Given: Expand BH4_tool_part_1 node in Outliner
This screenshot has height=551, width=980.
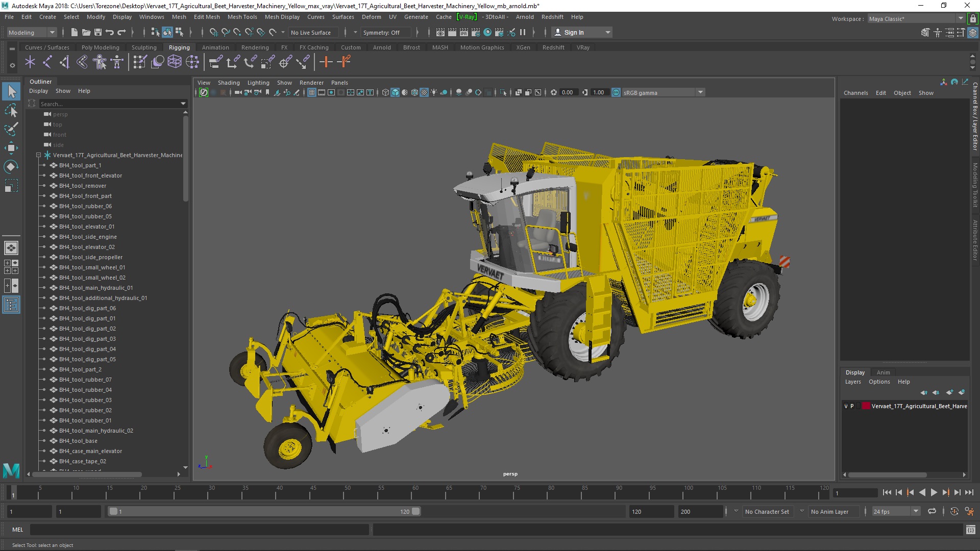Looking at the screenshot, I should (x=44, y=165).
